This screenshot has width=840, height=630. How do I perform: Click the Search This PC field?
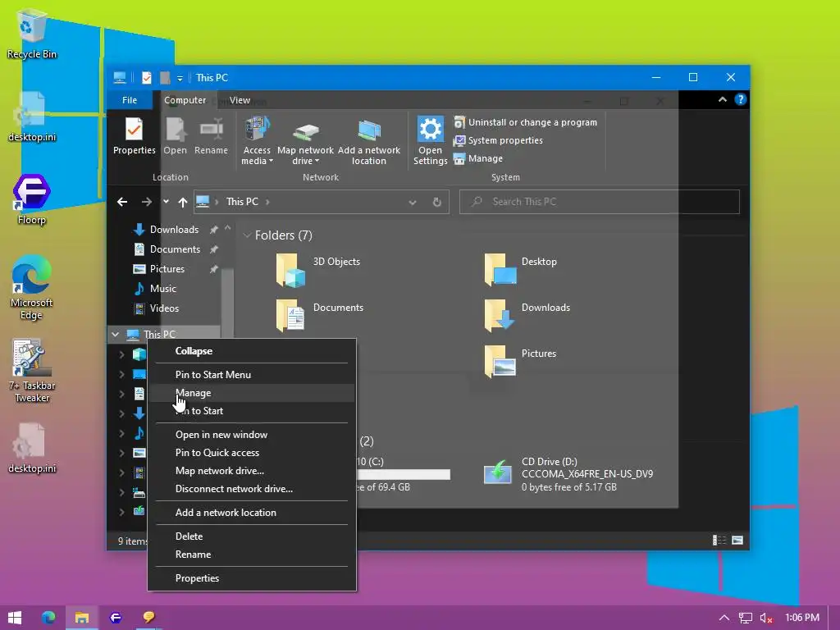[x=600, y=202]
